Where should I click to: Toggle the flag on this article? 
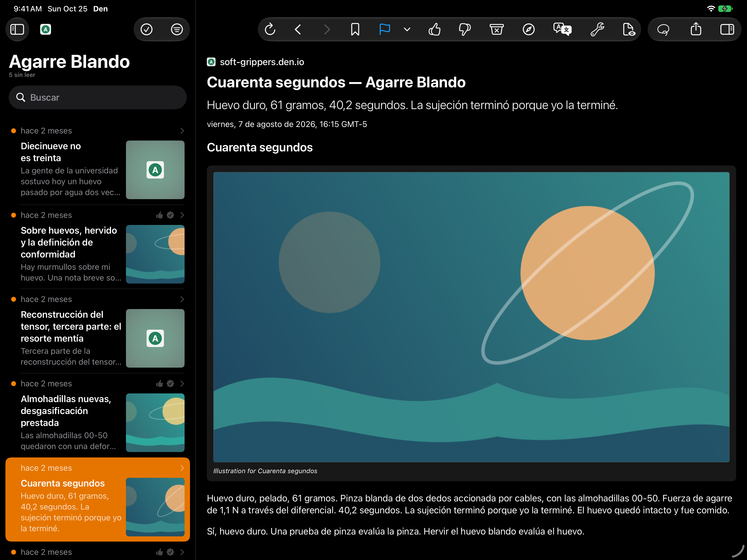tap(385, 29)
